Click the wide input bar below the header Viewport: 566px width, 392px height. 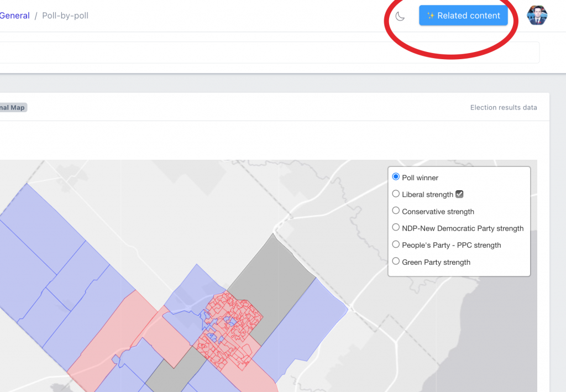[265, 53]
